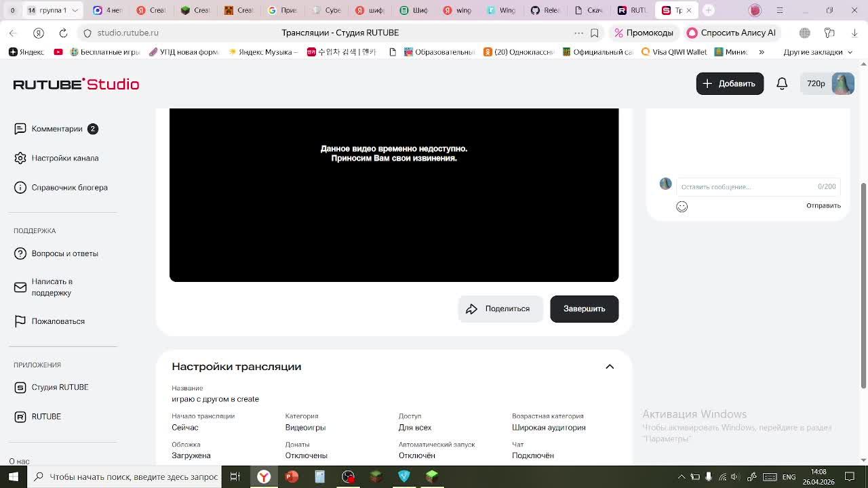868x488 pixels.
Task: Click the unavailable video player area
Action: pos(394,195)
